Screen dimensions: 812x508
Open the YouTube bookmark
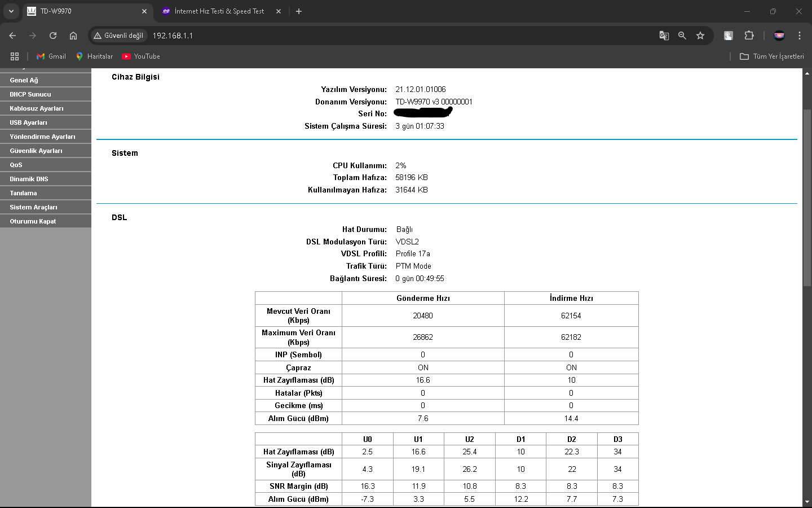pyautogui.click(x=141, y=56)
